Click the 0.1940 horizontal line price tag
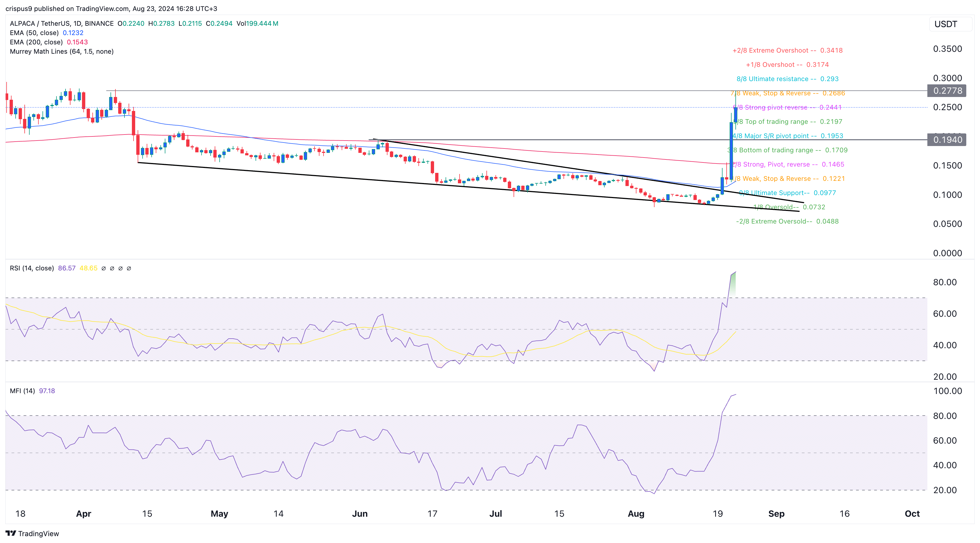 947,140
